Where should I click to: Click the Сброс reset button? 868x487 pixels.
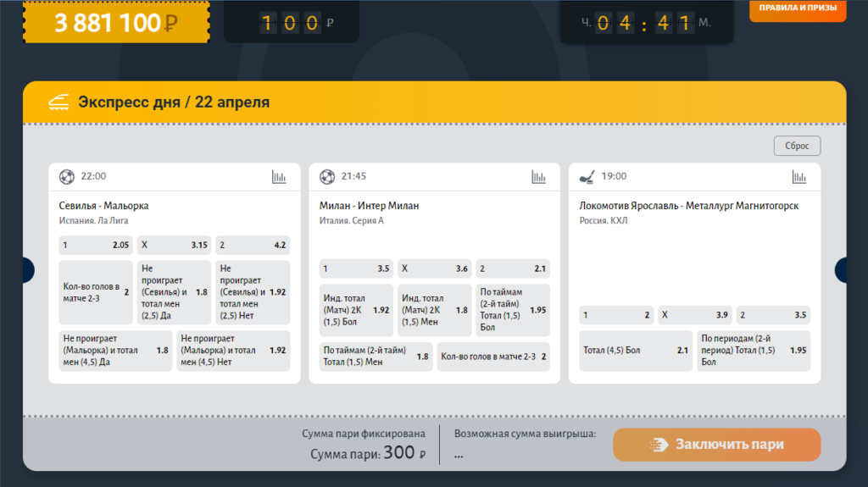tap(797, 146)
